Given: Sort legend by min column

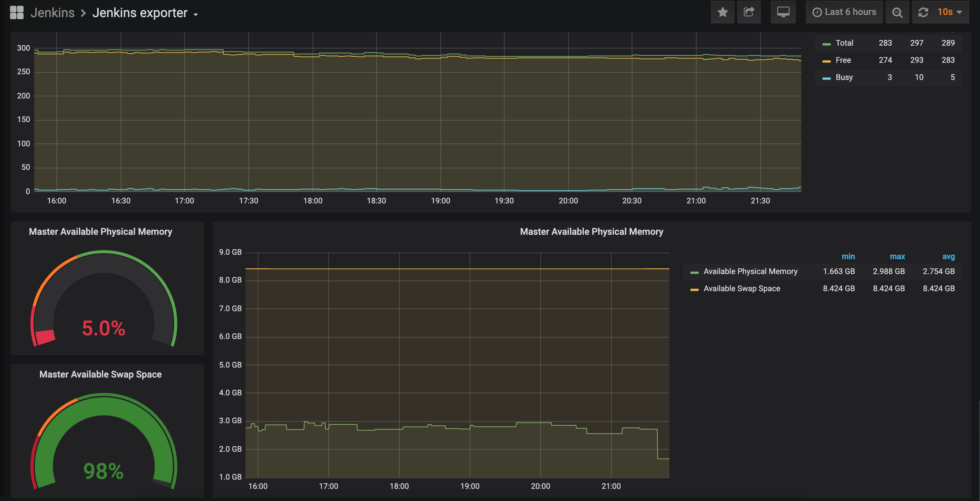Looking at the screenshot, I should (x=848, y=257).
